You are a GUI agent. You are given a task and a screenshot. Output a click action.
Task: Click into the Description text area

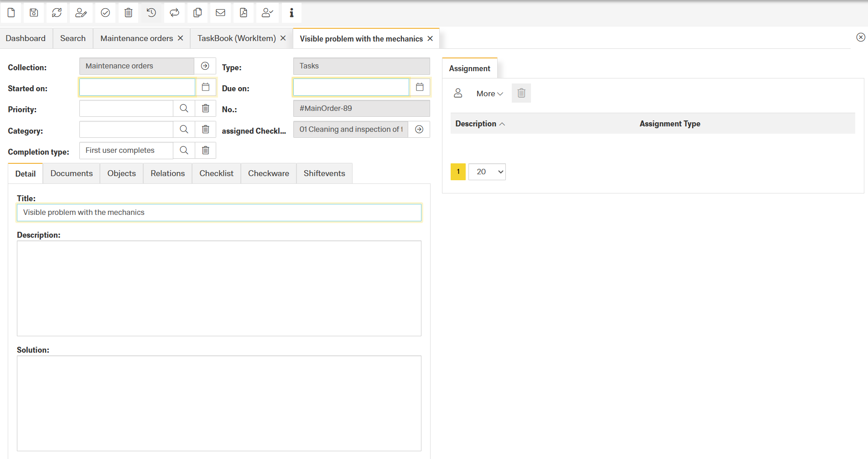tap(219, 288)
